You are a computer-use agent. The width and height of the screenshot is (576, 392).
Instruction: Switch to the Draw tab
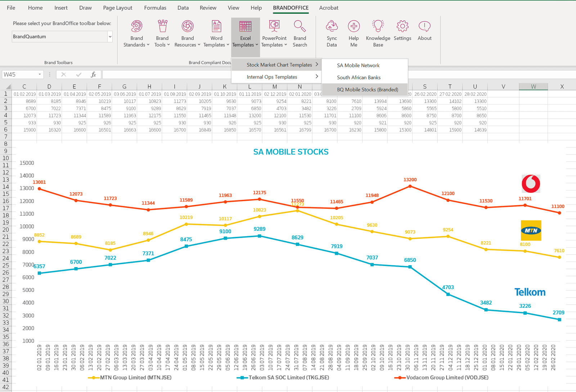85,8
